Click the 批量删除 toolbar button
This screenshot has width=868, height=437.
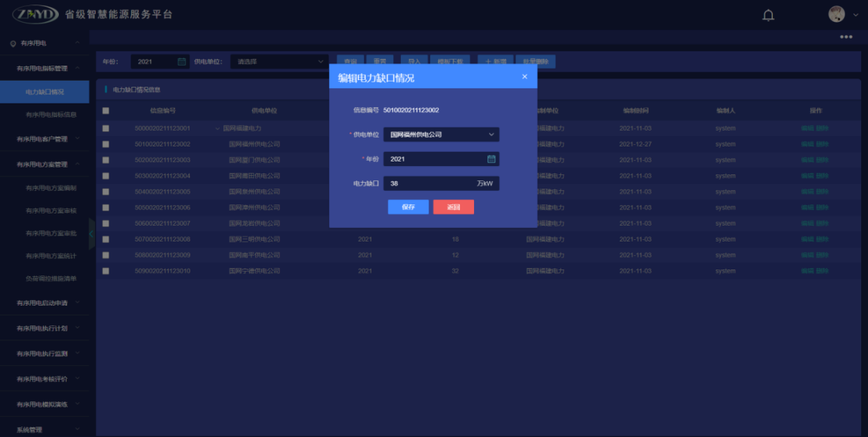(535, 61)
